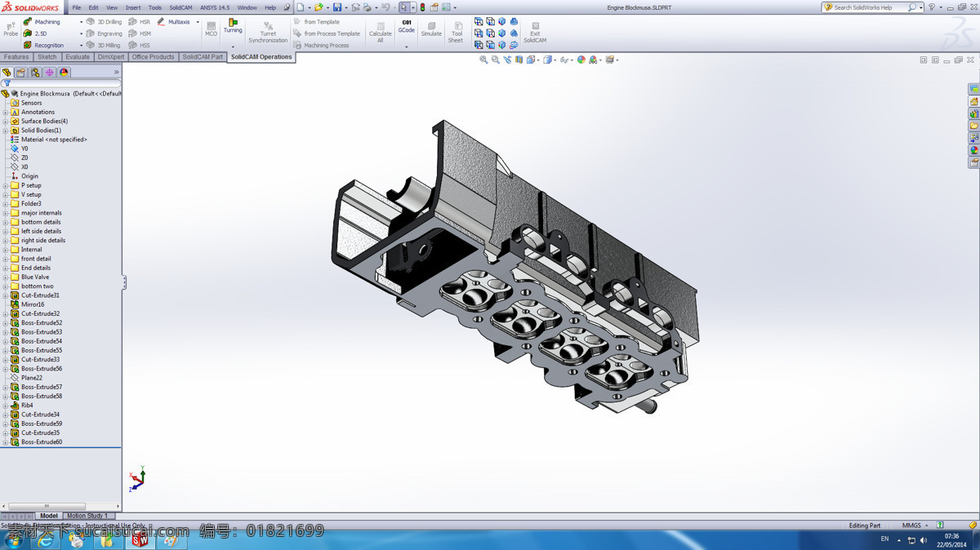The width and height of the screenshot is (980, 550).
Task: Open the SolidCAM menu
Action: pos(180,7)
